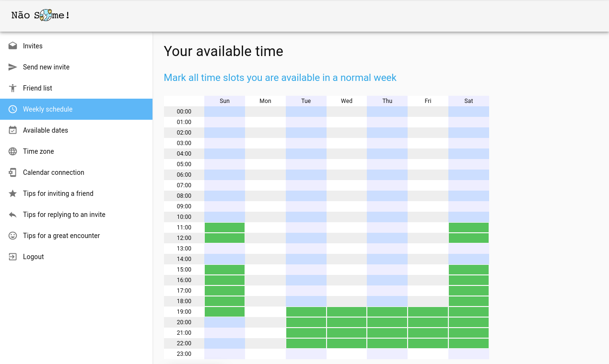Click the Time zone globe icon
The height and width of the screenshot is (364, 609).
13,151
